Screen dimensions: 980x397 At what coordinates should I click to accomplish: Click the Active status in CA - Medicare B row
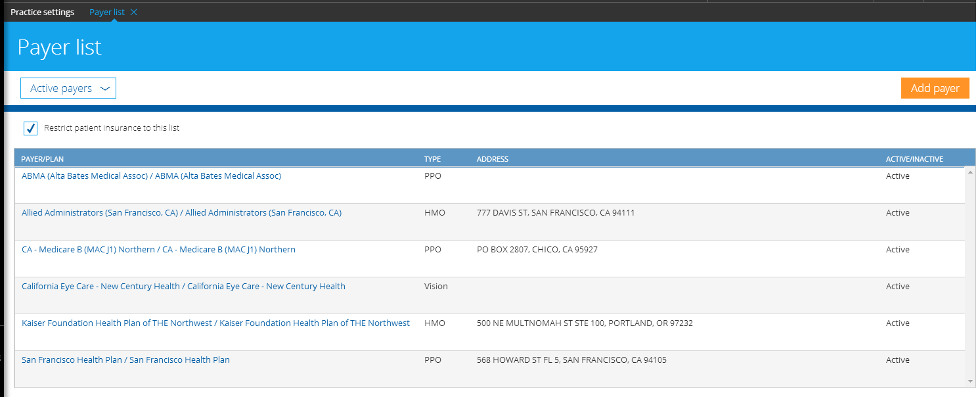(x=898, y=250)
